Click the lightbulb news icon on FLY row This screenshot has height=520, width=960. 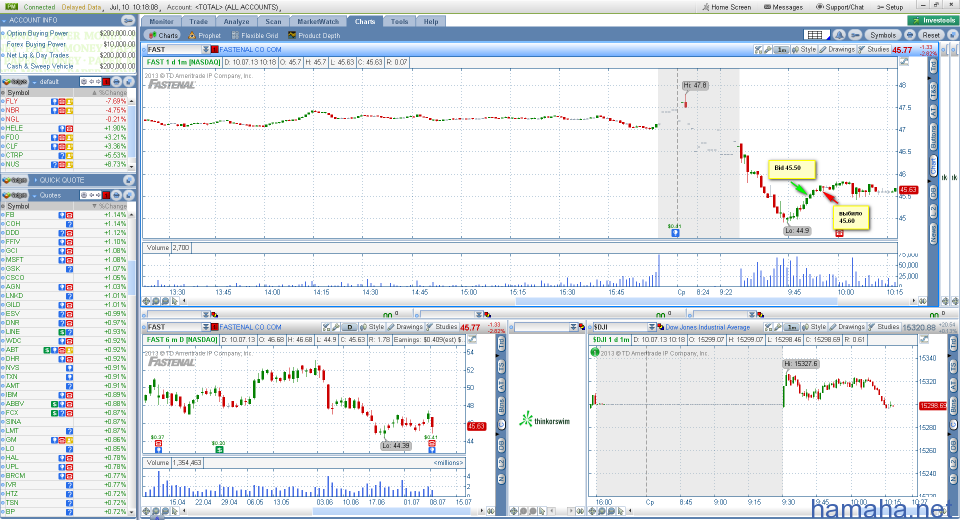54,102
